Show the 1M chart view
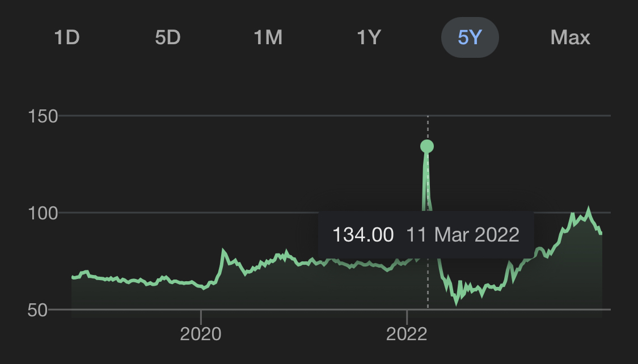The width and height of the screenshot is (638, 364). [268, 37]
